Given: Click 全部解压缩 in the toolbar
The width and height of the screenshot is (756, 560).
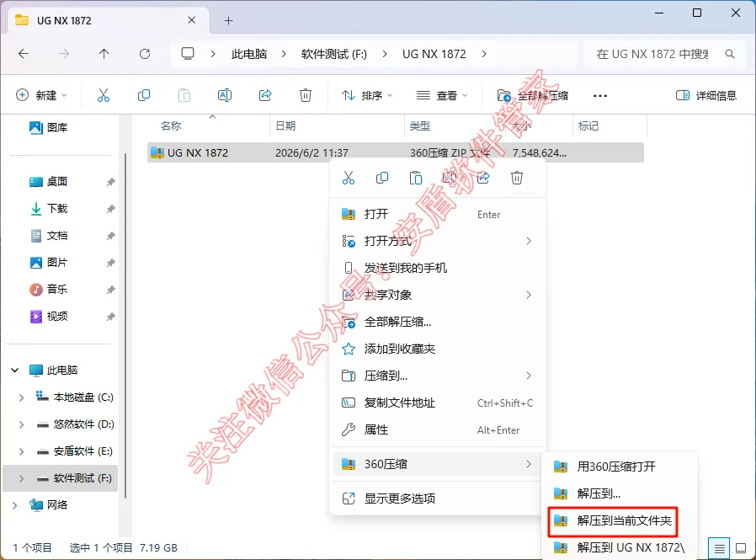Looking at the screenshot, I should coord(532,95).
